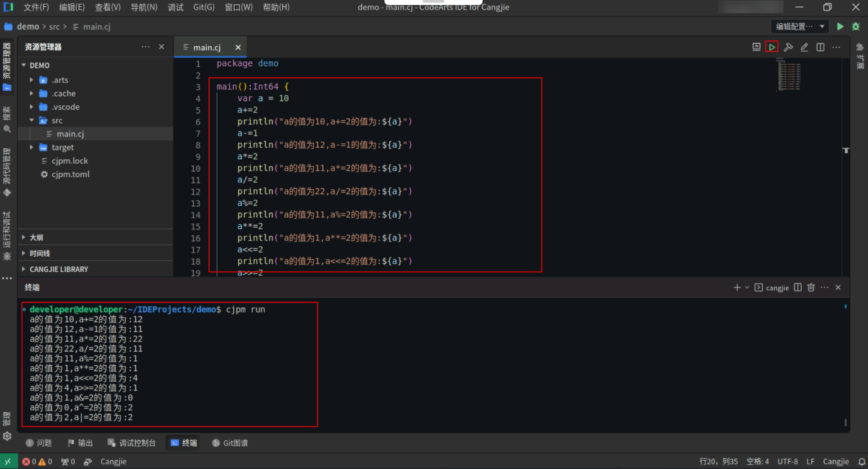Click the code minimap preview

[789, 75]
